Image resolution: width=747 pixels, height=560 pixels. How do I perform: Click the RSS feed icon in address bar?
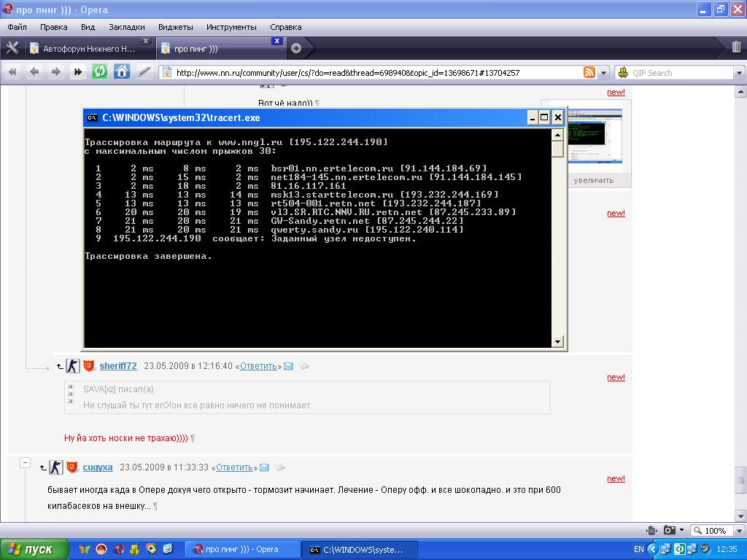pos(589,72)
